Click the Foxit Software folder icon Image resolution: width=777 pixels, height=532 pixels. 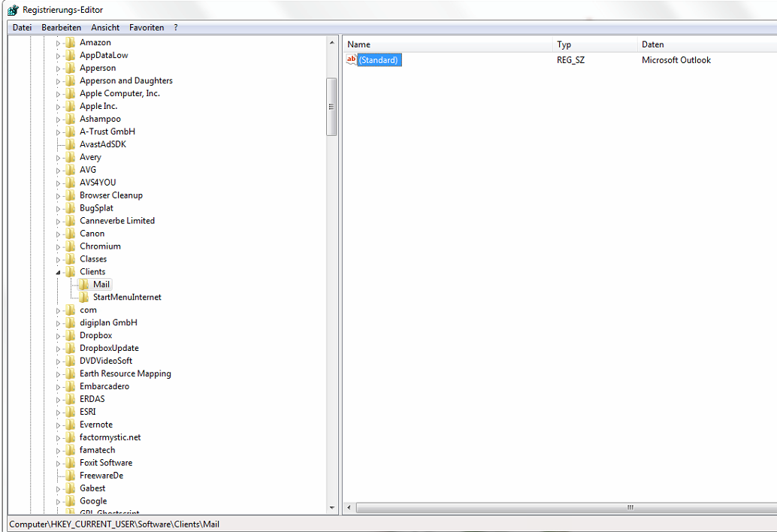tap(71, 463)
